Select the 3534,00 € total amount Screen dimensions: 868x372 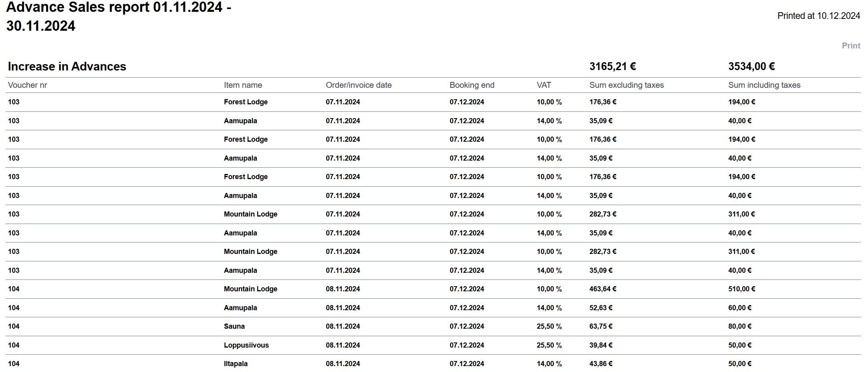[751, 67]
